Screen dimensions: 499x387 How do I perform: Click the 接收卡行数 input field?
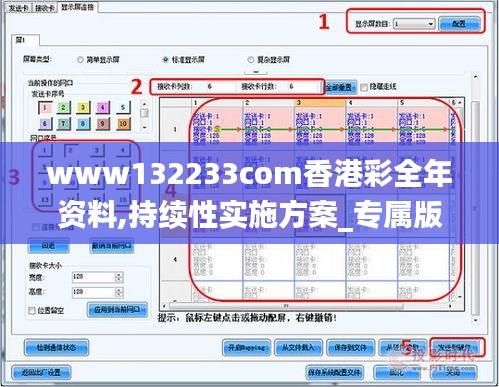(x=300, y=87)
